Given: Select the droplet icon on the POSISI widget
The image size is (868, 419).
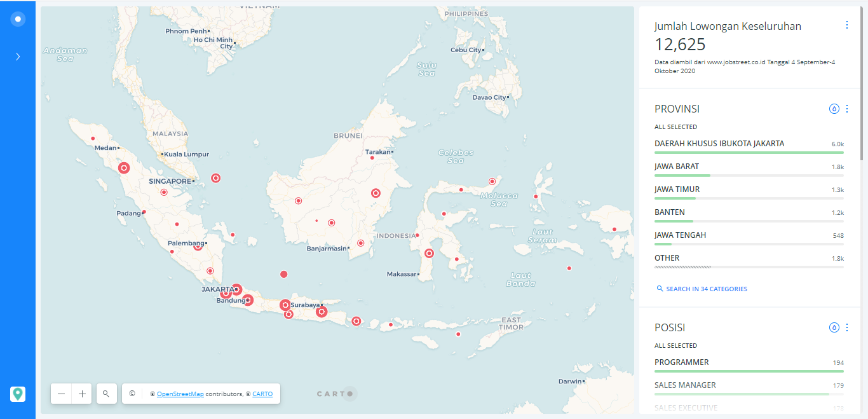Looking at the screenshot, I should 834,327.
